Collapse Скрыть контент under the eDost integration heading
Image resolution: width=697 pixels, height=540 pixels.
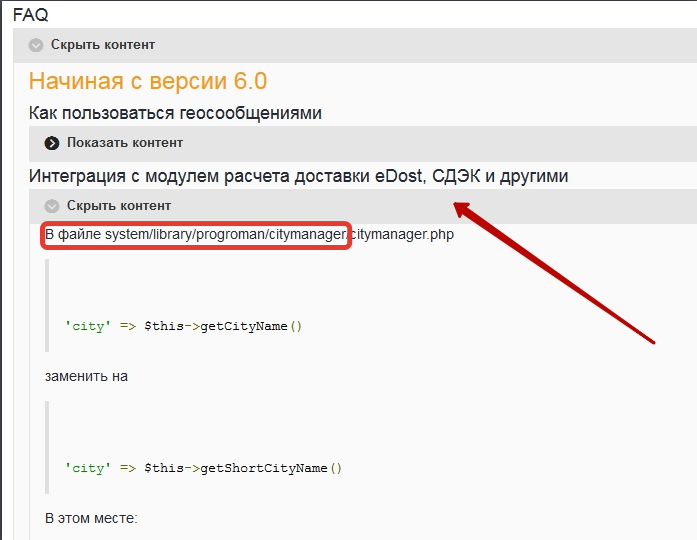pos(118,206)
